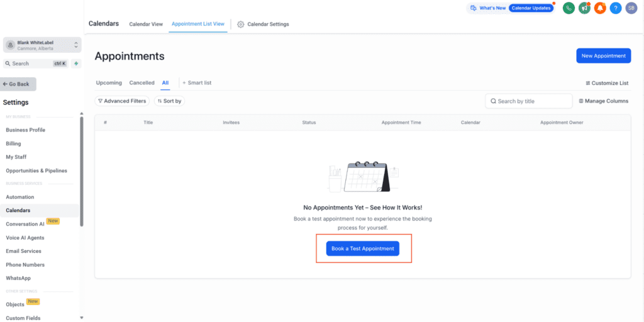Open the Advanced Filters dropdown
The width and height of the screenshot is (644, 322).
122,101
